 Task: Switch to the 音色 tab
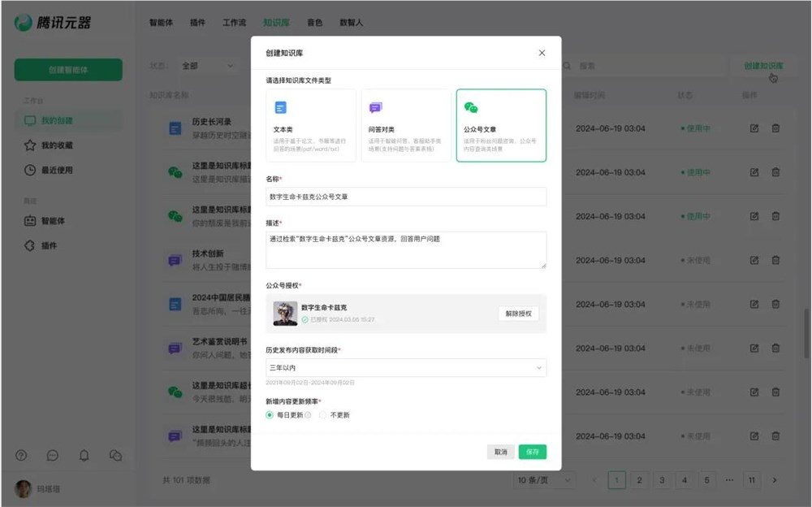[x=315, y=23]
